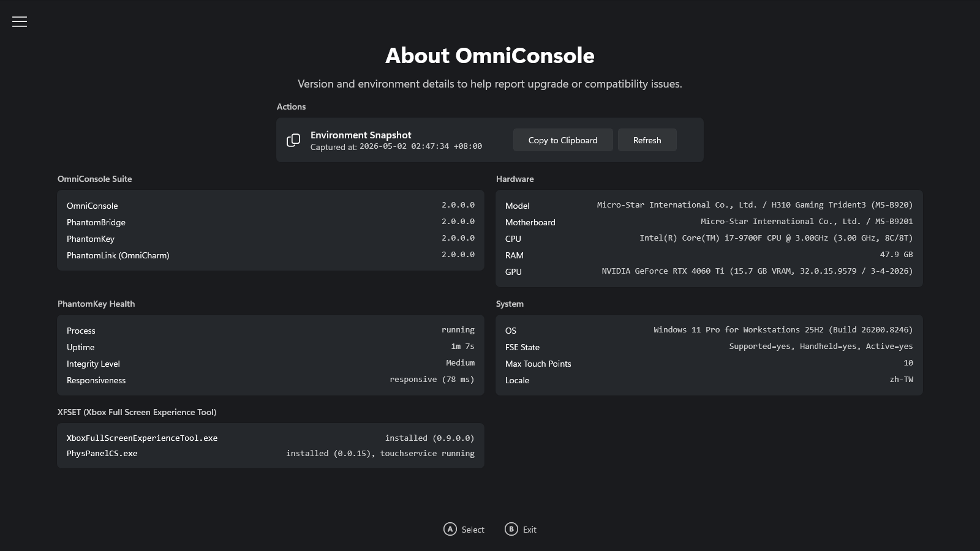Click the touchservice running status
The height and width of the screenshot is (551, 980).
(427, 454)
